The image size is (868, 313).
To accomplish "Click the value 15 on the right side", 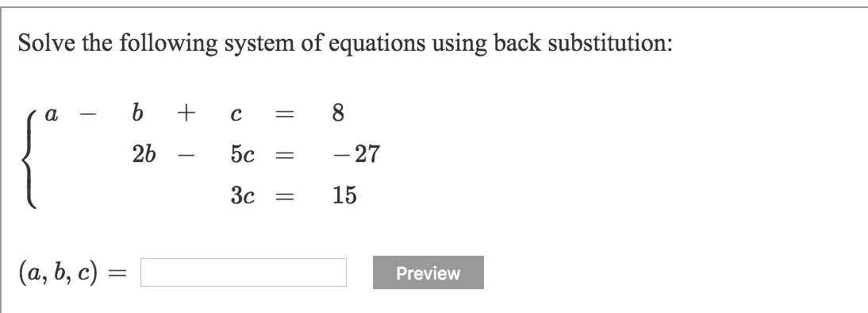I will tap(344, 195).
